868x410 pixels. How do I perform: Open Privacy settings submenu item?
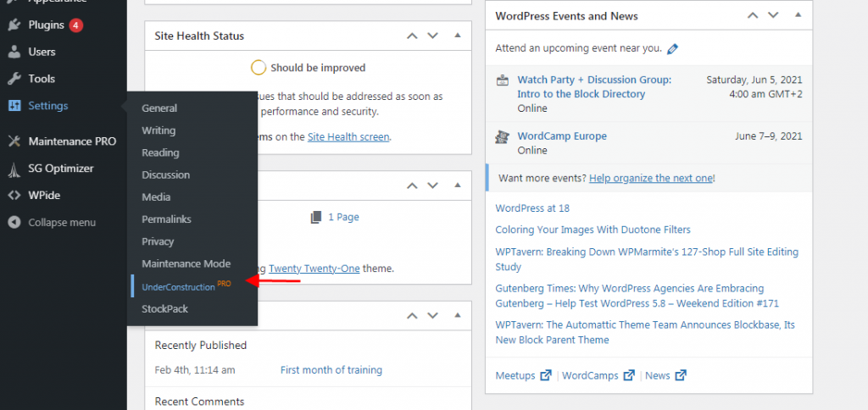158,241
